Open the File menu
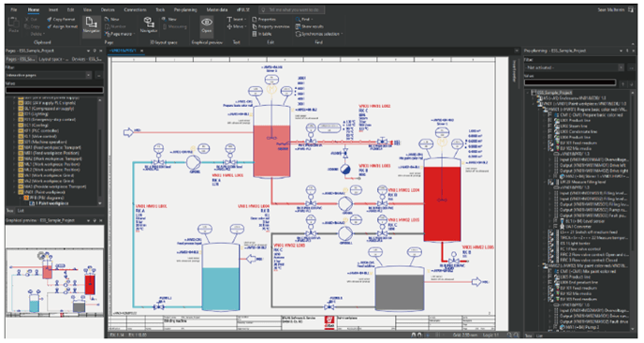This screenshot has height=343, width=644. [13, 9]
